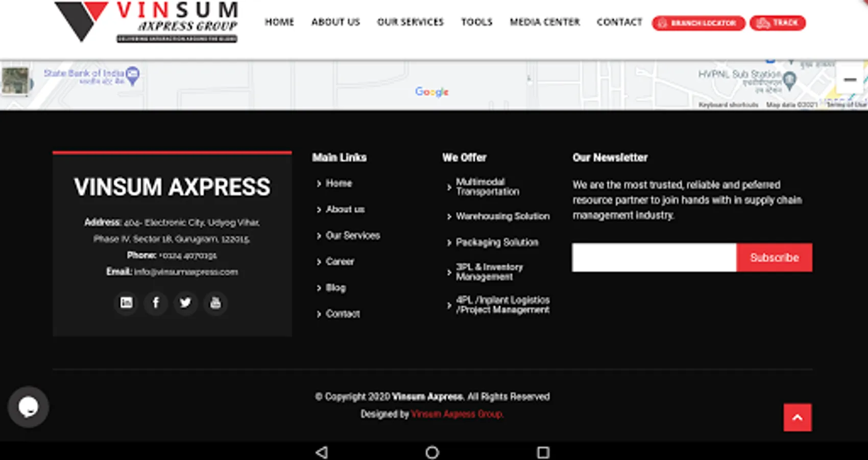Open 4PL /Inplant Logistics /Project Management link

pyautogui.click(x=503, y=305)
